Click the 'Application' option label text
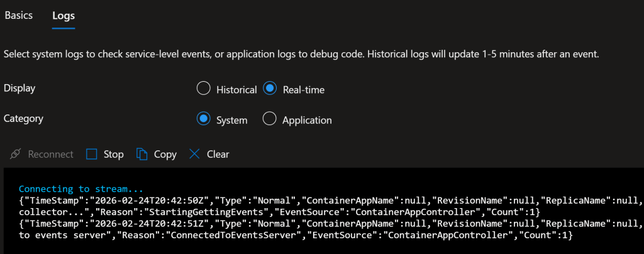644x254 pixels. [307, 120]
